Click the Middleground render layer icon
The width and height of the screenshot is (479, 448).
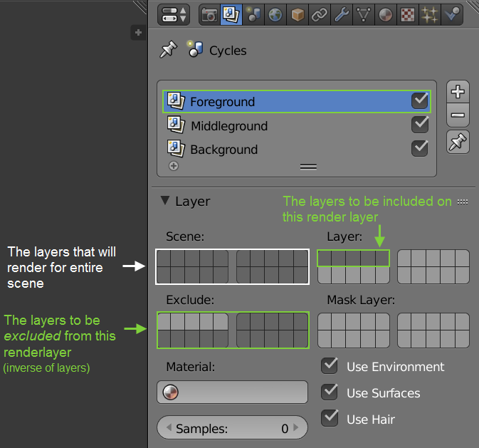(176, 125)
